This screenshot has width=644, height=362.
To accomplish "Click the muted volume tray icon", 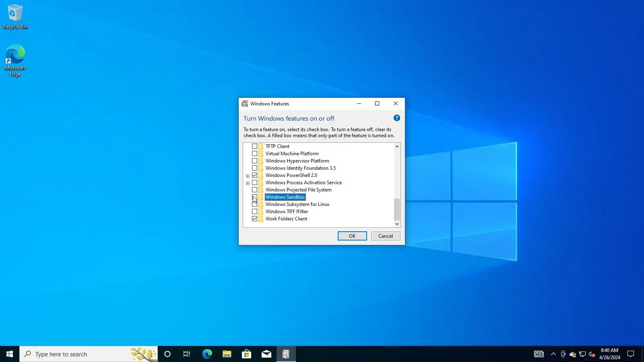I will [x=592, y=354].
